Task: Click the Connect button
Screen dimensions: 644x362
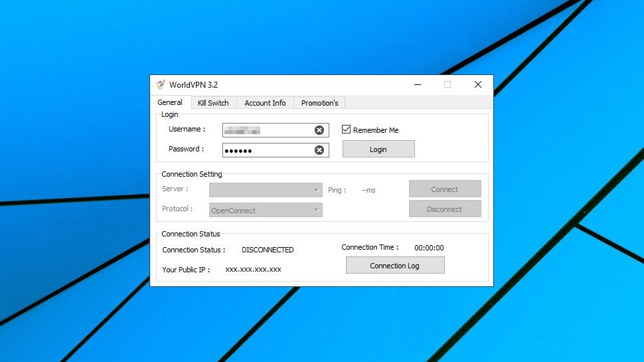Action: [445, 189]
